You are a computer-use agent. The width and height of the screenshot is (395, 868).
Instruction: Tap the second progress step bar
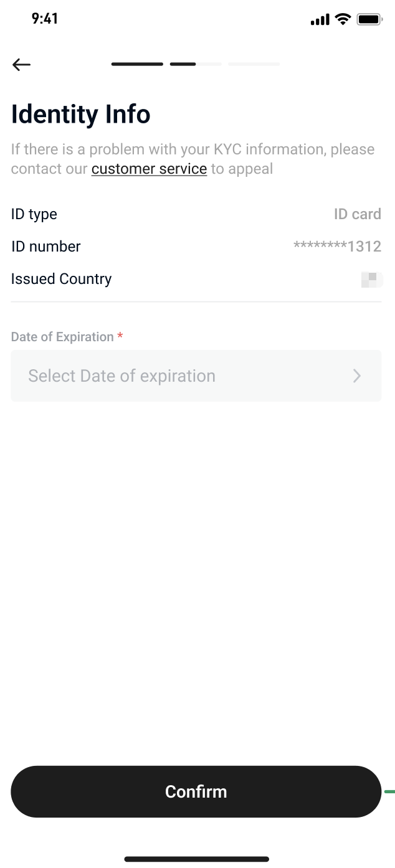[183, 64]
